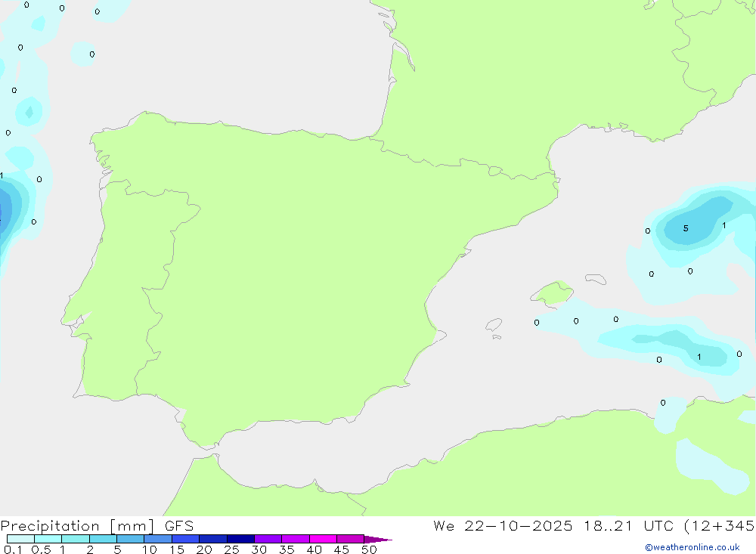This screenshot has height=554, width=756.
Task: Click the over-50 mm legend arrow tip
Action: coord(378,540)
